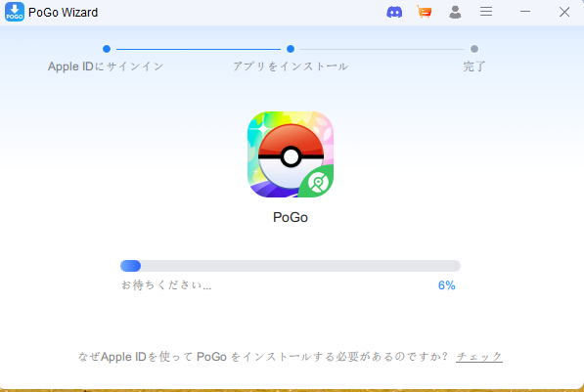Viewport: 584px width, 392px height.
Task: Click the PoGo Wizard window title
Action: click(63, 13)
